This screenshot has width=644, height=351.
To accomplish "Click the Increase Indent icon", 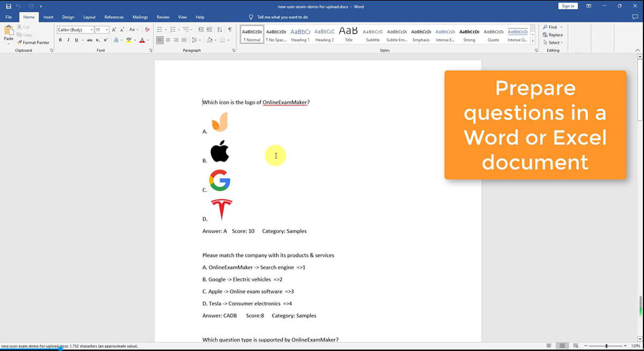I will click(x=208, y=30).
